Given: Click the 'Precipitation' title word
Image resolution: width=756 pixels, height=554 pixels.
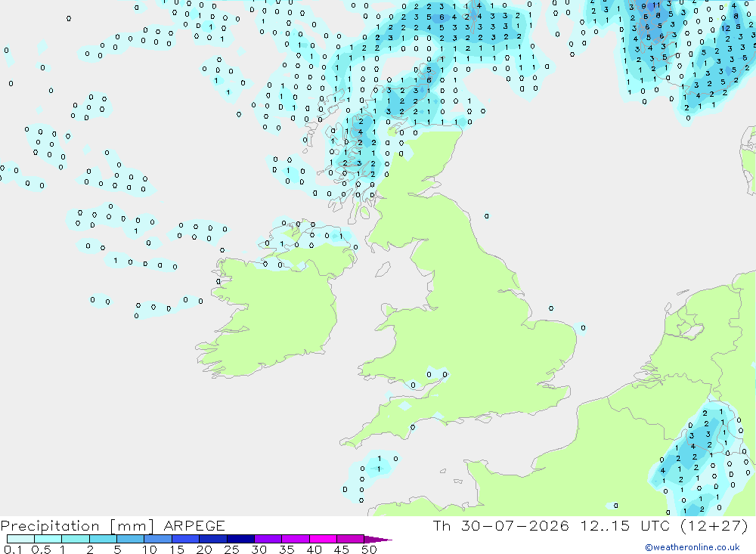Looking at the screenshot, I should [50, 526].
